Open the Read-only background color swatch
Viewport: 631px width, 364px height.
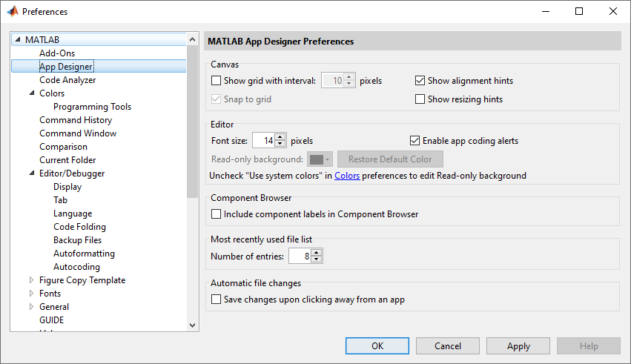pyautogui.click(x=320, y=159)
